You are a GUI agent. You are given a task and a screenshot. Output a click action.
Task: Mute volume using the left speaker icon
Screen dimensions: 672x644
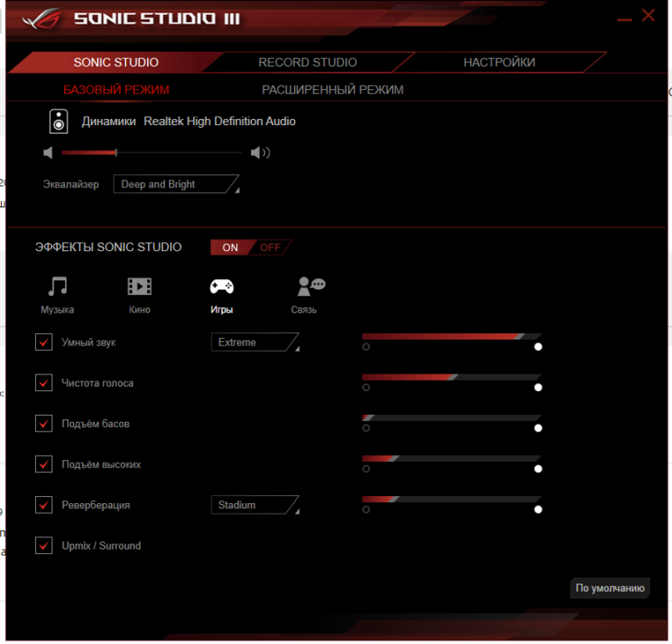48,153
